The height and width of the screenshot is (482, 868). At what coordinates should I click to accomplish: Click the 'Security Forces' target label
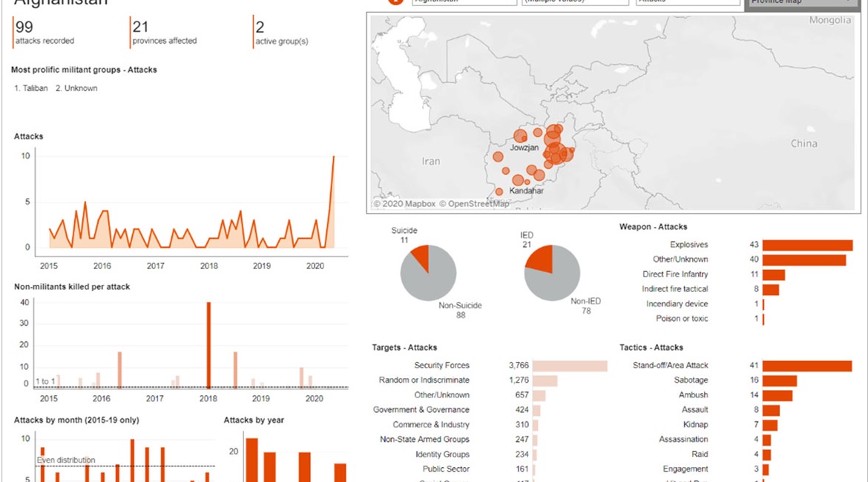[x=441, y=366]
